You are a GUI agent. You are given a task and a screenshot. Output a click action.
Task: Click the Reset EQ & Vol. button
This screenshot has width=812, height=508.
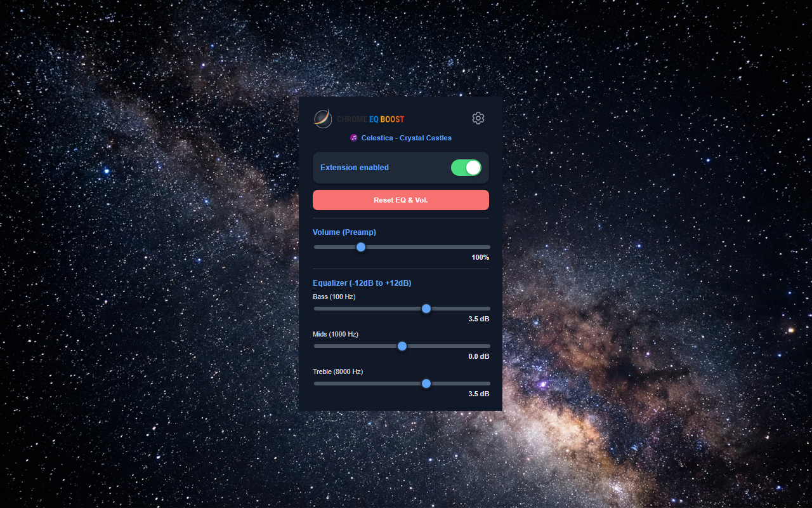coord(401,200)
